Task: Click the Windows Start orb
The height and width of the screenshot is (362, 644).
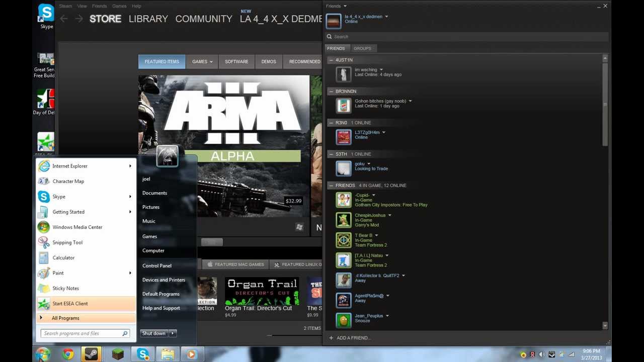Action: [x=43, y=354]
